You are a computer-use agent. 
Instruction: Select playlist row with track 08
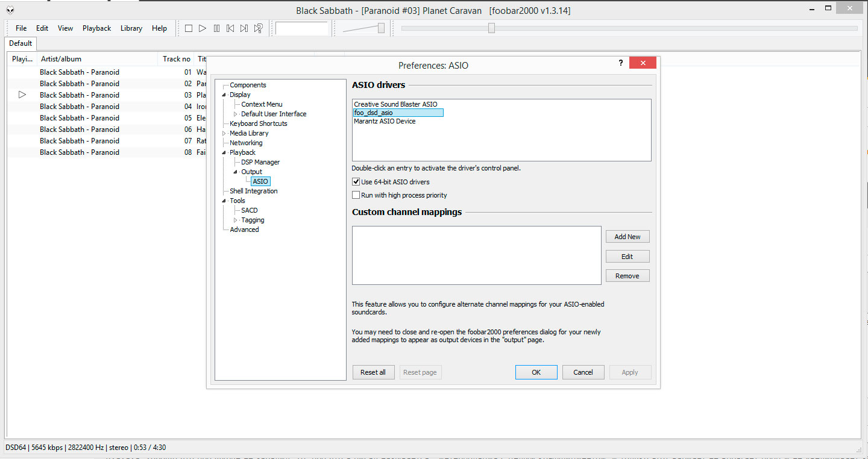pos(107,152)
